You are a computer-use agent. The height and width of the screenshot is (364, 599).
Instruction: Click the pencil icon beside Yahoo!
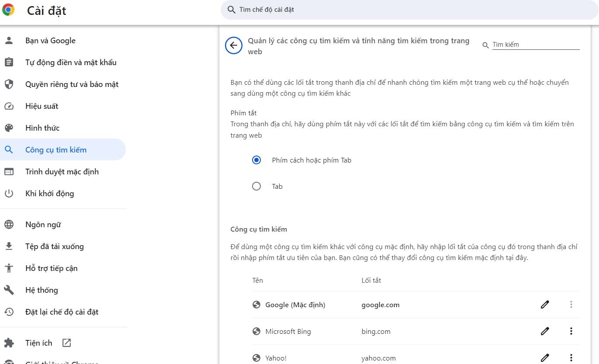(544, 358)
